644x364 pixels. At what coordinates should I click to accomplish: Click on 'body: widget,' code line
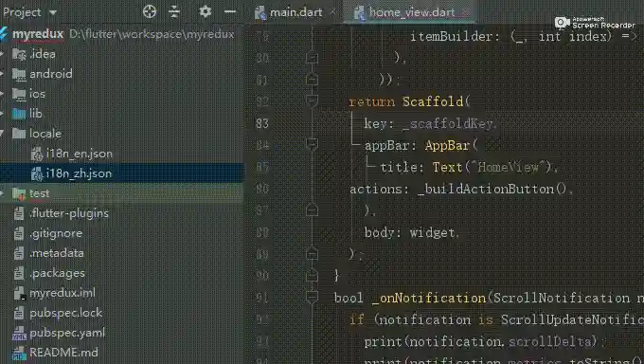[412, 232]
